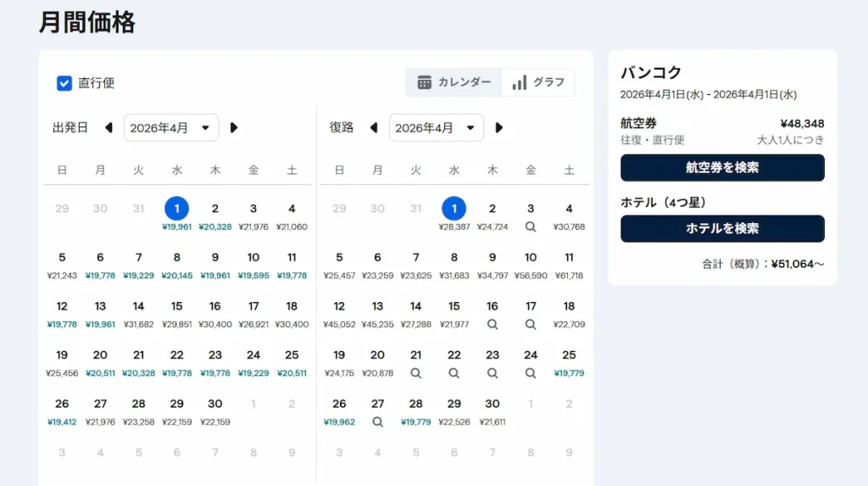The image size is (868, 486).
Task: Select departure April 1 at ¥19,961
Action: [x=176, y=215]
